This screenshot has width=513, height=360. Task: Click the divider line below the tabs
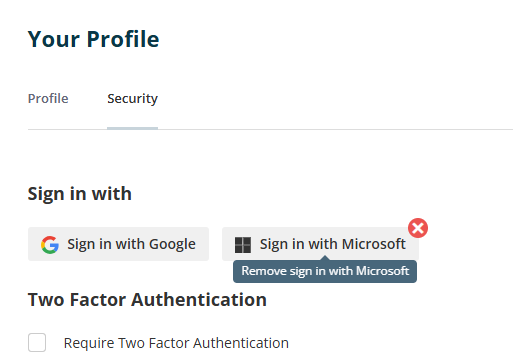click(270, 129)
